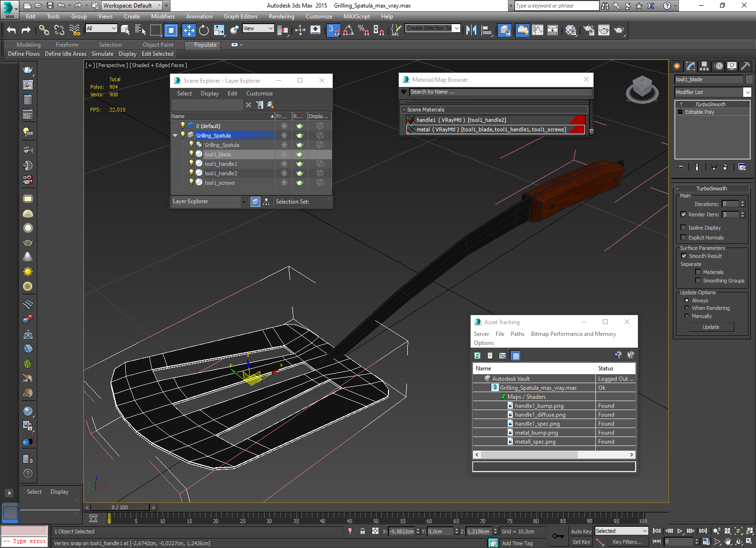Select Manually update option

(x=687, y=316)
